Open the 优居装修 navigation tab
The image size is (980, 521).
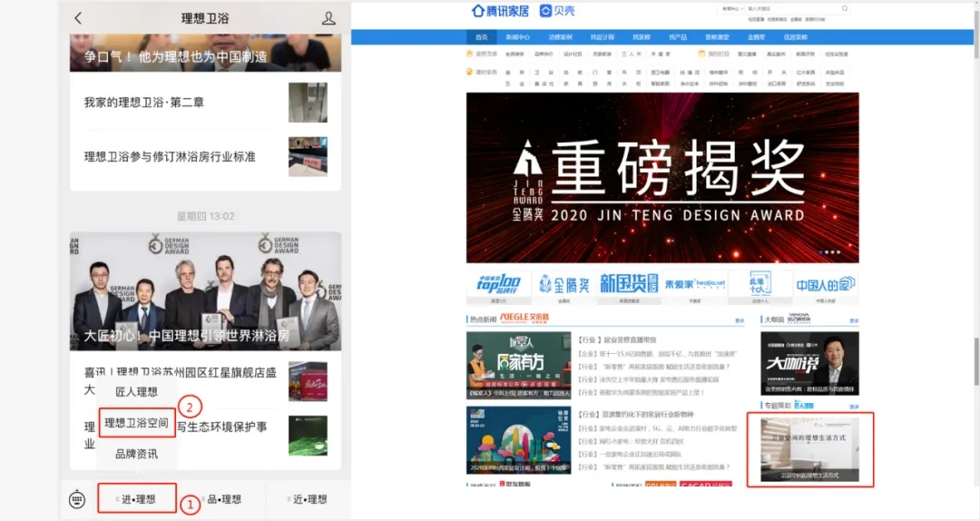point(796,37)
